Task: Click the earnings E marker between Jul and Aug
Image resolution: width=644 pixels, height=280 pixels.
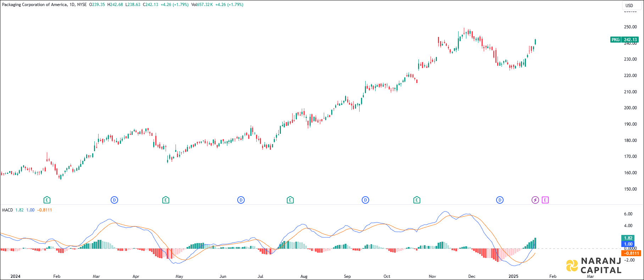Action: [x=290, y=200]
